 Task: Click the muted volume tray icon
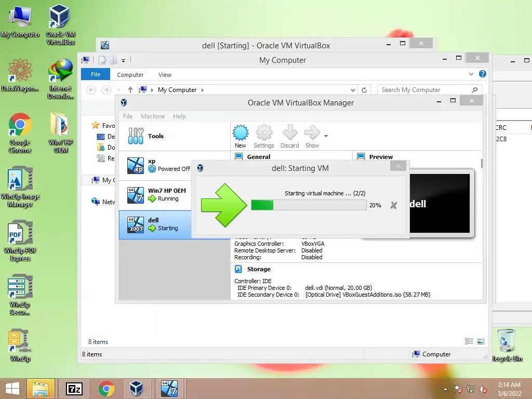(483, 389)
